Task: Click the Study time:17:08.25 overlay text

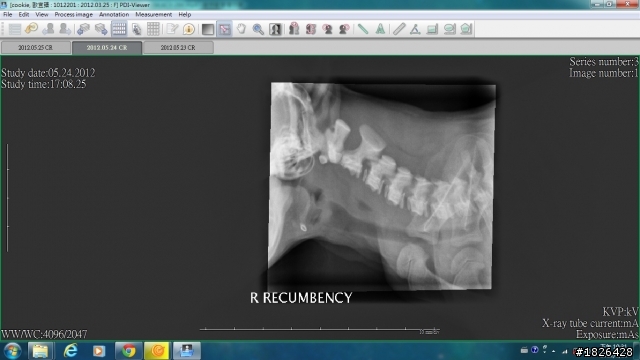Action: (44, 84)
